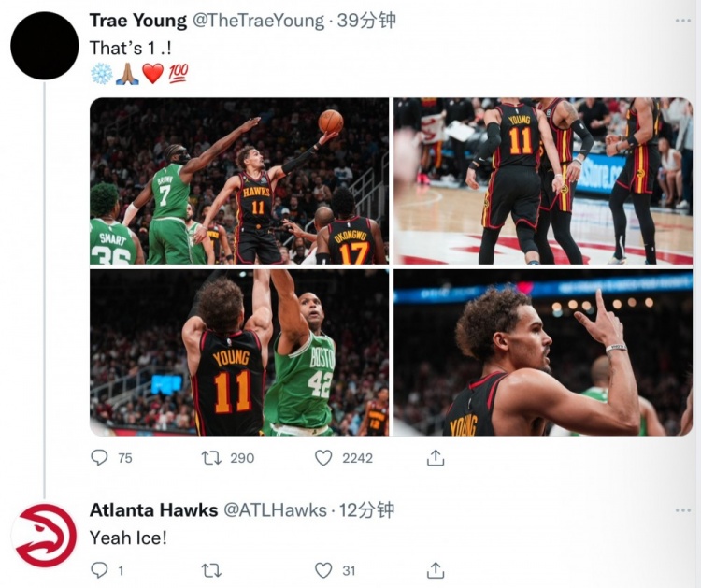Reply to Trae Young's tweet
701x588 pixels.
pos(99,457)
